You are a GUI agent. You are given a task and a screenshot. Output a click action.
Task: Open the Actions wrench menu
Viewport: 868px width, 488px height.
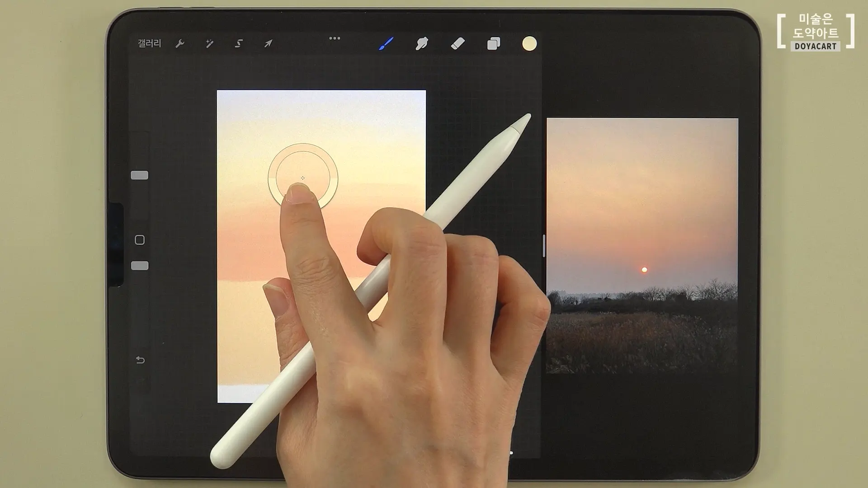(x=179, y=43)
